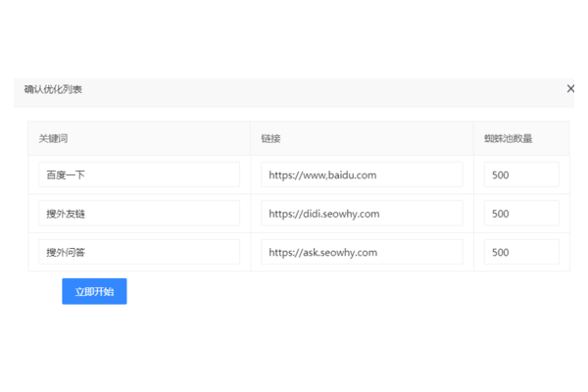
Task: Focus the didi.seowhy.com link field
Action: pos(362,214)
